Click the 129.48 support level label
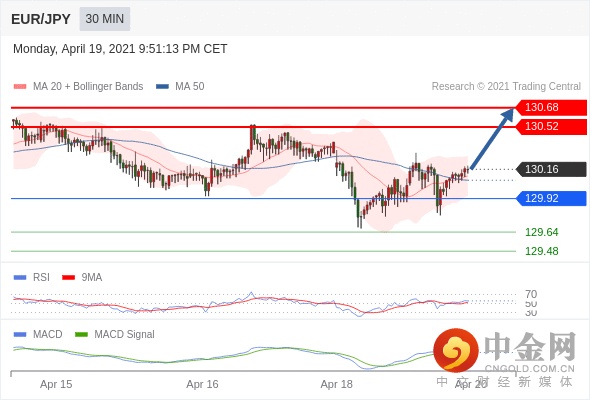Screen dimensions: 590x400 (541, 251)
